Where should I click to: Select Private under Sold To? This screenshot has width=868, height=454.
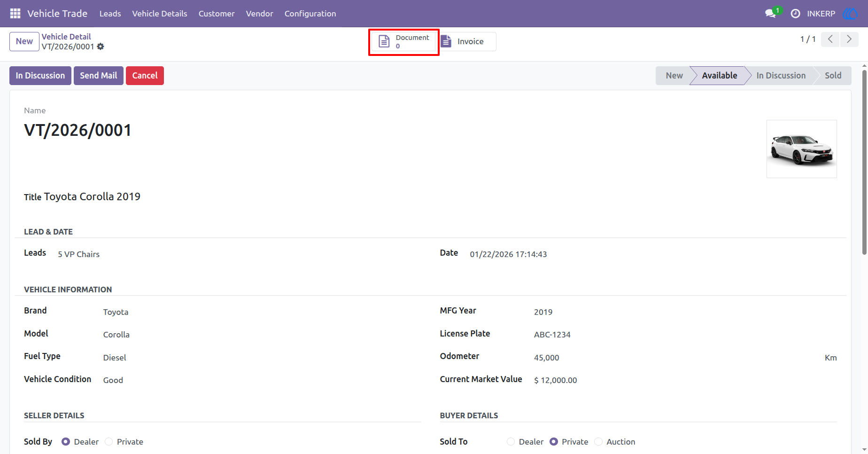click(x=554, y=442)
